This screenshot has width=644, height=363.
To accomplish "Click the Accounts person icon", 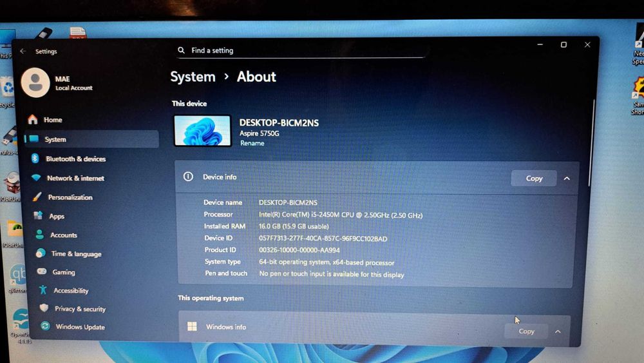I will click(39, 234).
